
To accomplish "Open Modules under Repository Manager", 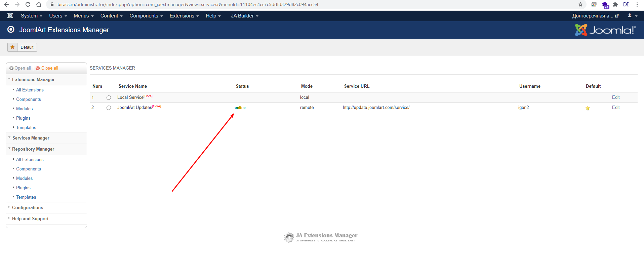I will 25,179.
